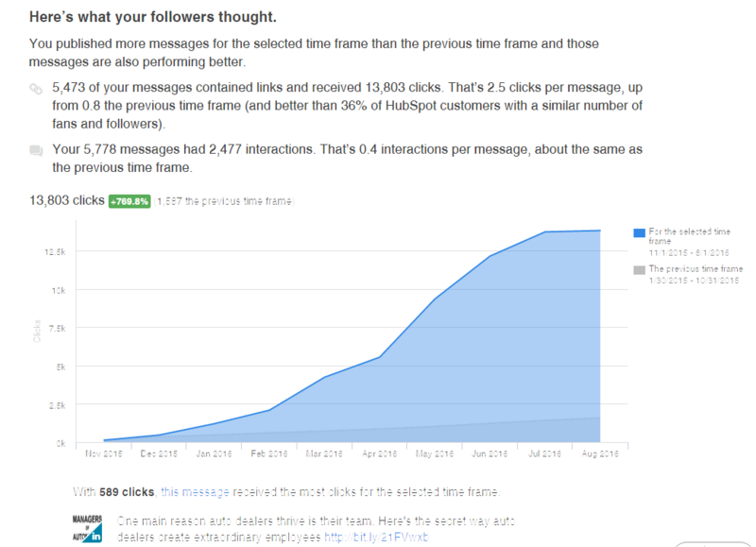
Task: Click 'Here's what your followers thought' heading
Action: coord(153,17)
